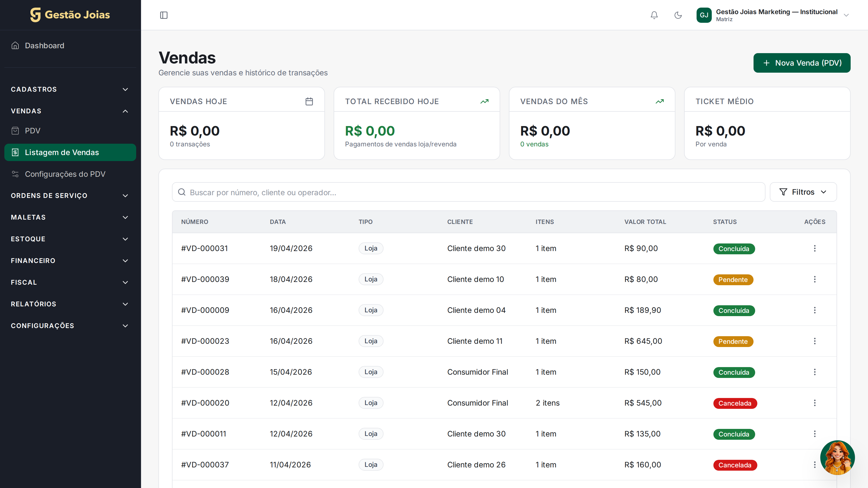Screen dimensions: 868x488
Task: Click the Status column header
Action: (725, 221)
